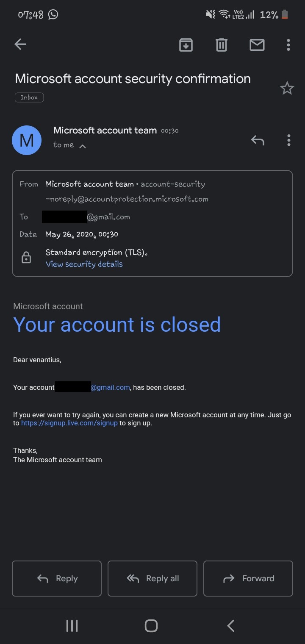
Task: Mark email as unread with envelope icon
Action: pos(257,44)
